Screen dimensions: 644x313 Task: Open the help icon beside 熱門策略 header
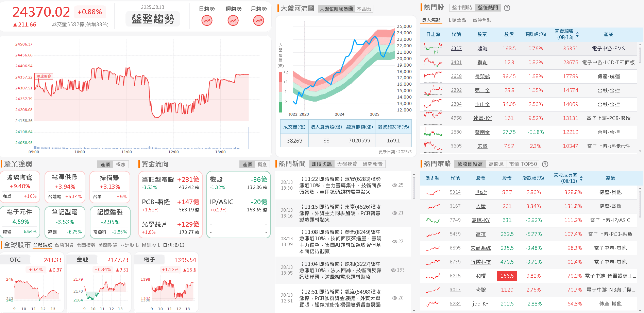point(545,164)
